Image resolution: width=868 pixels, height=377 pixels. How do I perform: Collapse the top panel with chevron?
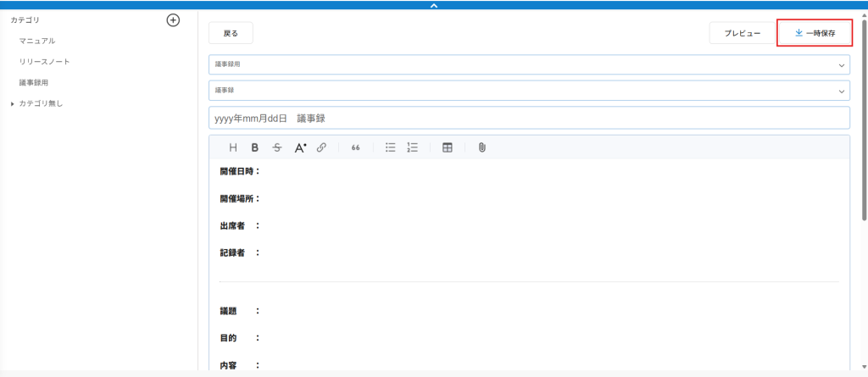coord(434,5)
